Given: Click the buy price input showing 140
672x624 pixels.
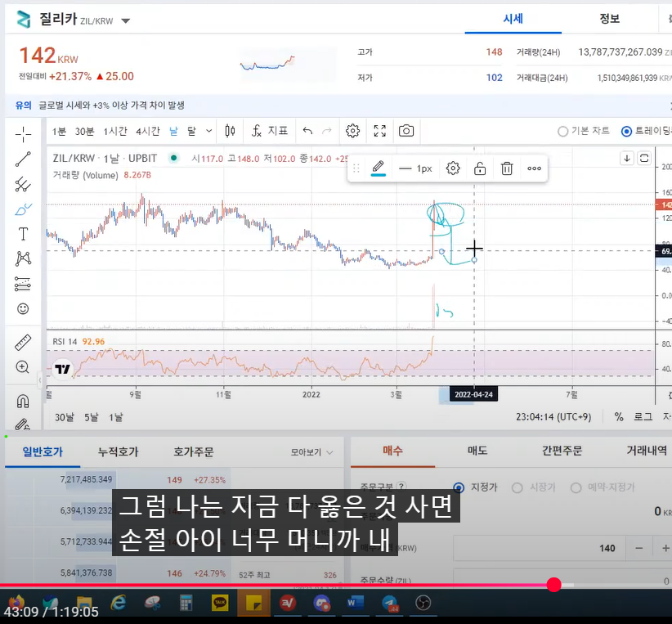Looking at the screenshot, I should (x=540, y=548).
